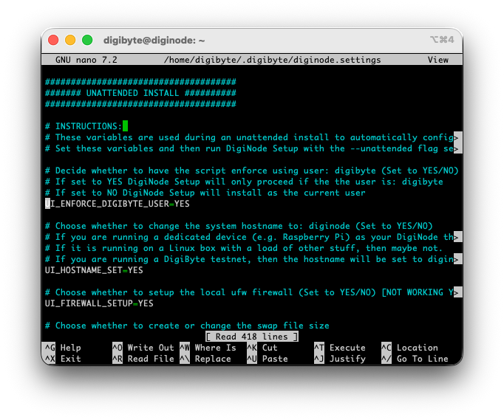Click the yellow minimize window button

click(x=70, y=40)
